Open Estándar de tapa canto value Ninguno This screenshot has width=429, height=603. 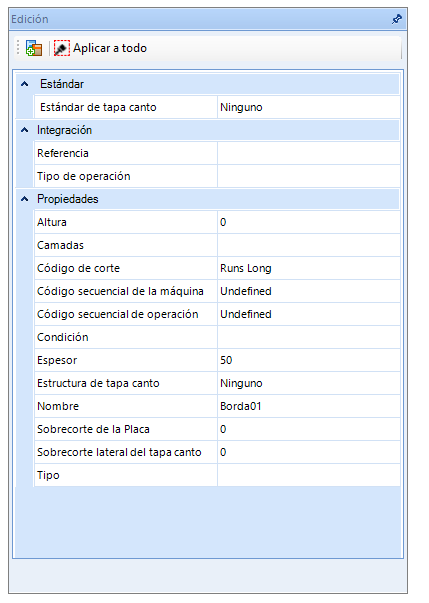tap(309, 107)
